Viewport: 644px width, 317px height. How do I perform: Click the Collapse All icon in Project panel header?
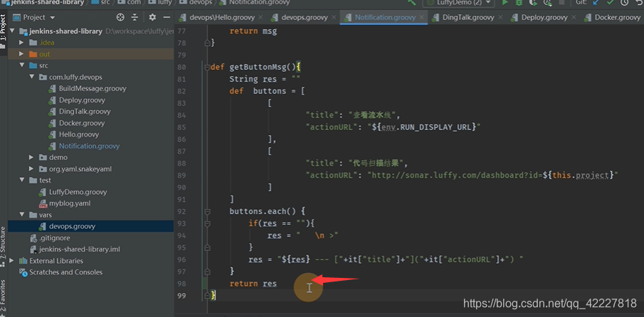pyautogui.click(x=134, y=17)
